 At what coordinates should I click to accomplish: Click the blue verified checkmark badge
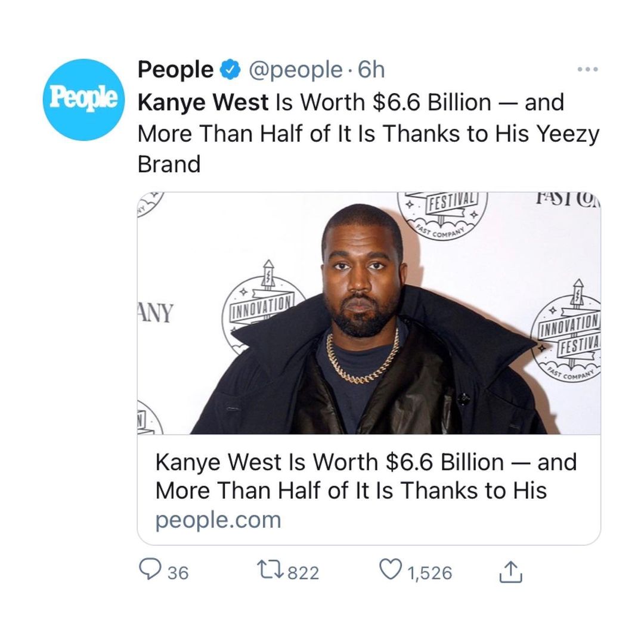(230, 70)
